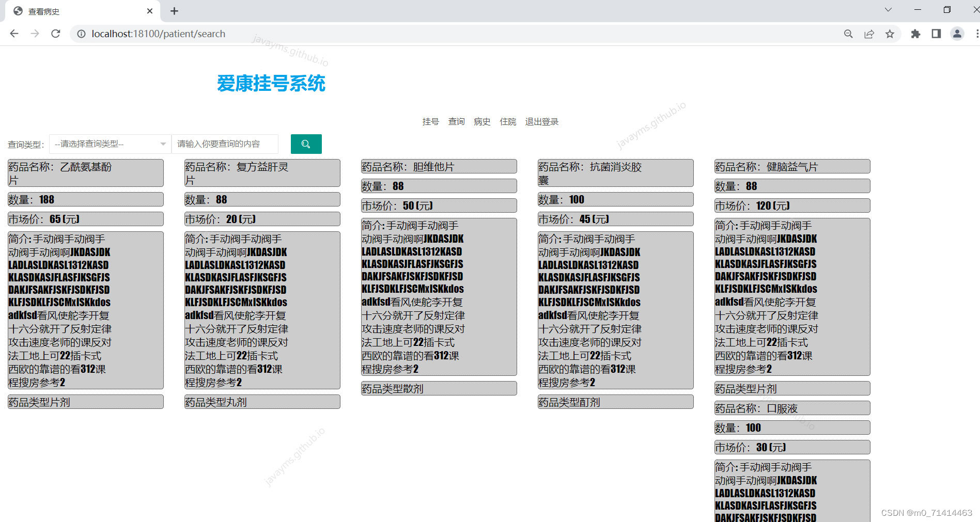Open the 查询 menu item
This screenshot has width=980, height=522.
[456, 122]
